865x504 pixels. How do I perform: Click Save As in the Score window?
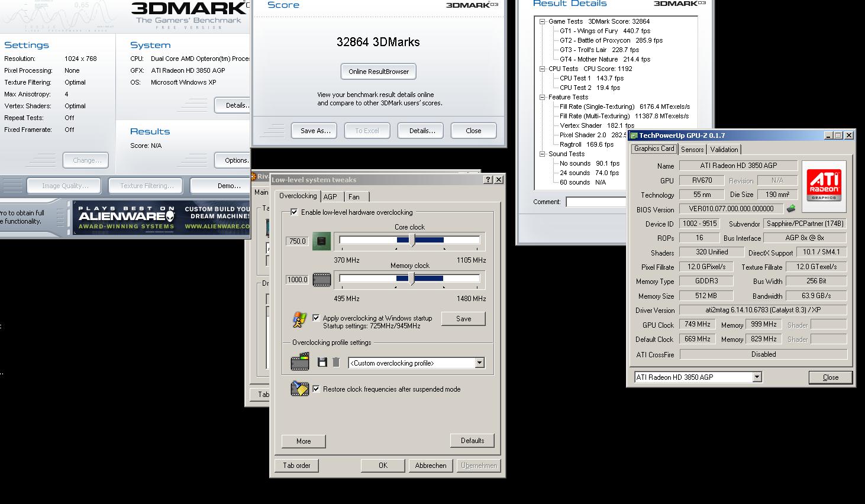pyautogui.click(x=314, y=131)
